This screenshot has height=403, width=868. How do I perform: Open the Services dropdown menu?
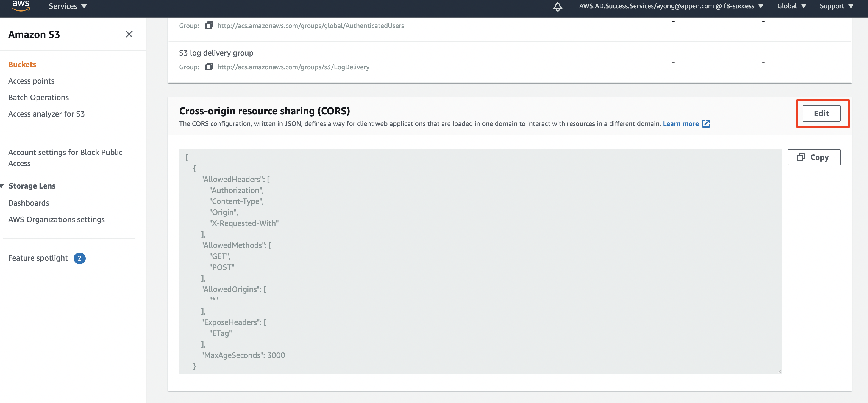point(68,6)
